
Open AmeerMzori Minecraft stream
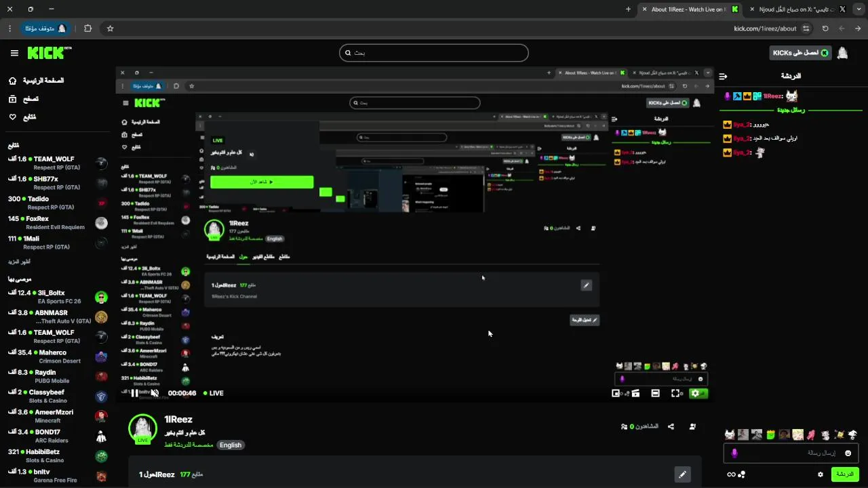(58, 416)
